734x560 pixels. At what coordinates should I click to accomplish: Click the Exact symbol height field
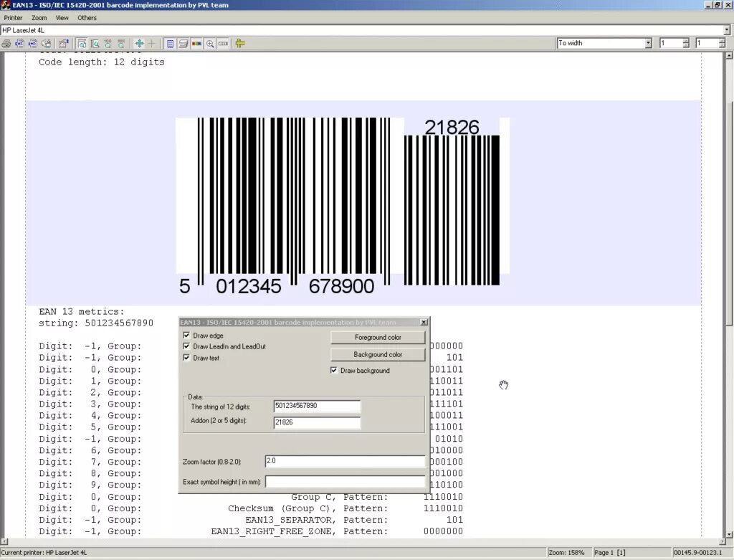345,482
